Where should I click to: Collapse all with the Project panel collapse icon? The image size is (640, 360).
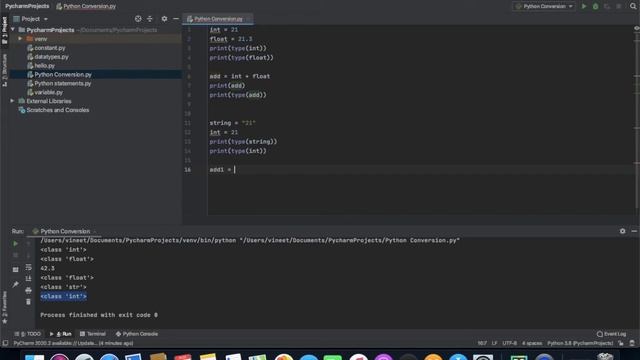pyautogui.click(x=150, y=19)
